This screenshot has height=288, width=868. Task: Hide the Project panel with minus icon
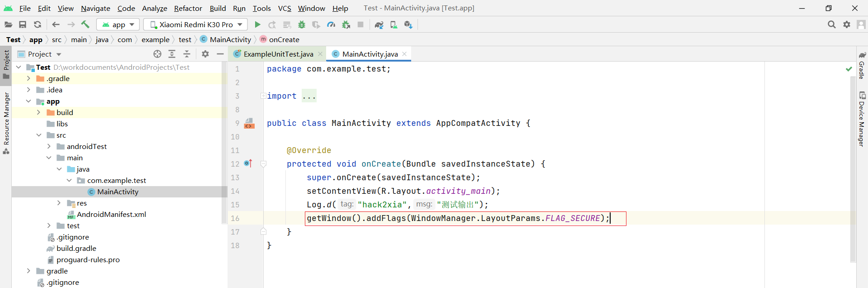coord(220,54)
